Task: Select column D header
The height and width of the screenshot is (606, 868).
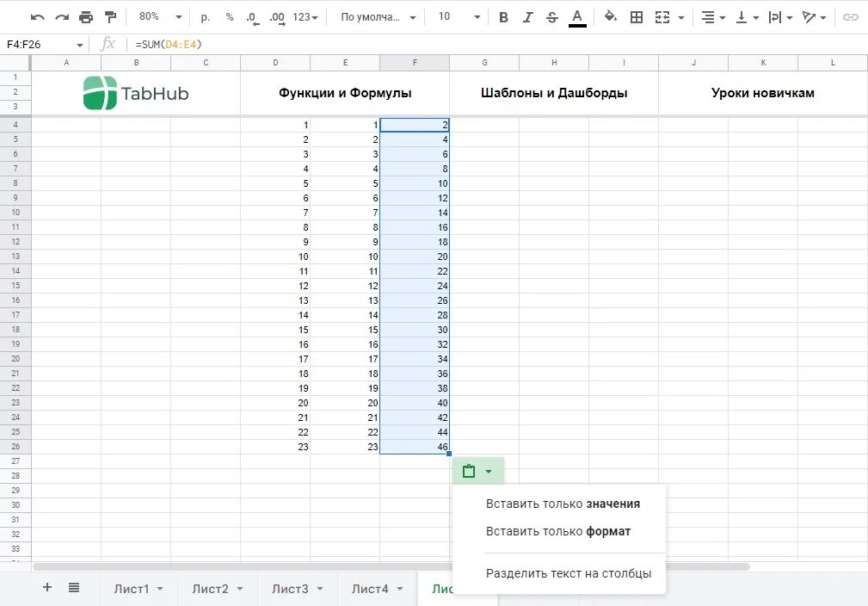Action: (x=275, y=63)
